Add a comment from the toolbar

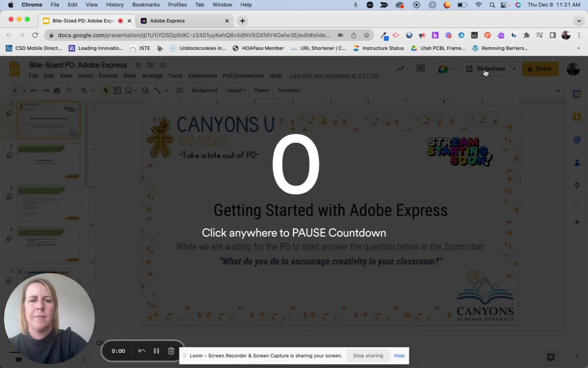(x=180, y=90)
